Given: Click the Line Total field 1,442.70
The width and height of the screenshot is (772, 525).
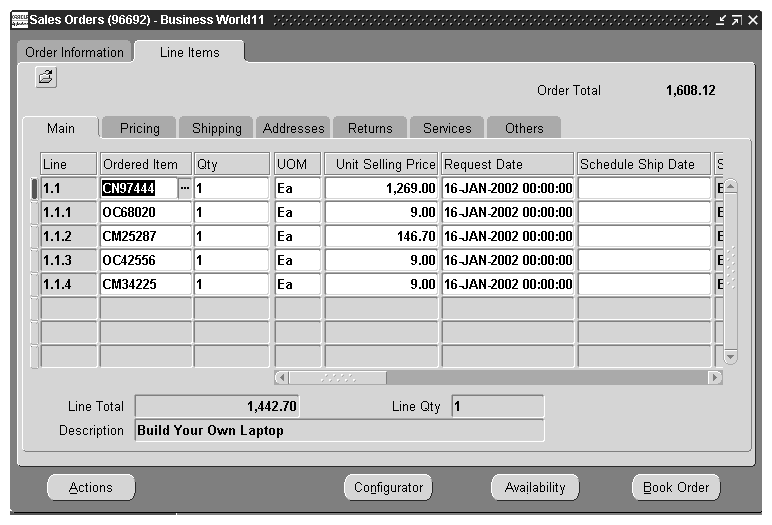Looking at the screenshot, I should (217, 406).
